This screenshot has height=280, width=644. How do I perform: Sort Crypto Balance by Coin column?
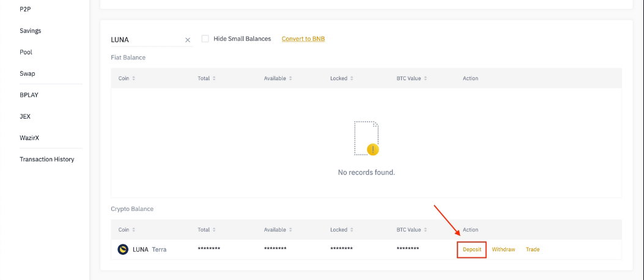127,229
